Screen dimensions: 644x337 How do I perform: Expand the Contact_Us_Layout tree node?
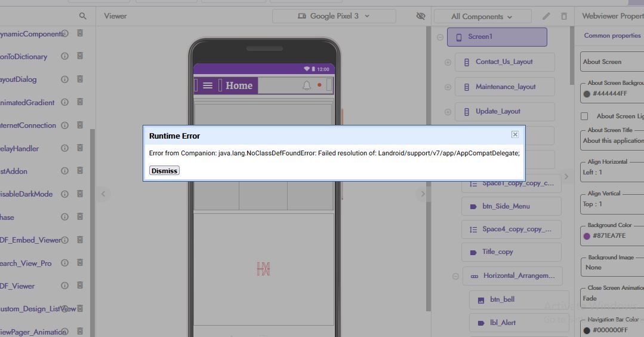[448, 62]
